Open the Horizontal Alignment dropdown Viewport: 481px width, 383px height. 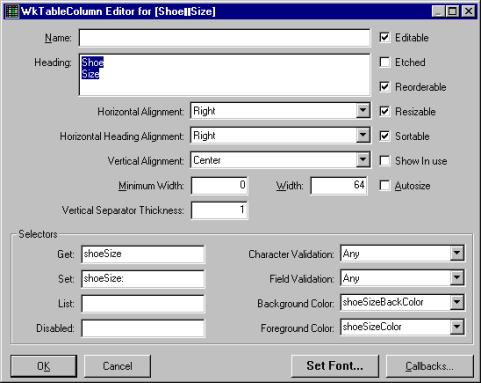point(362,111)
